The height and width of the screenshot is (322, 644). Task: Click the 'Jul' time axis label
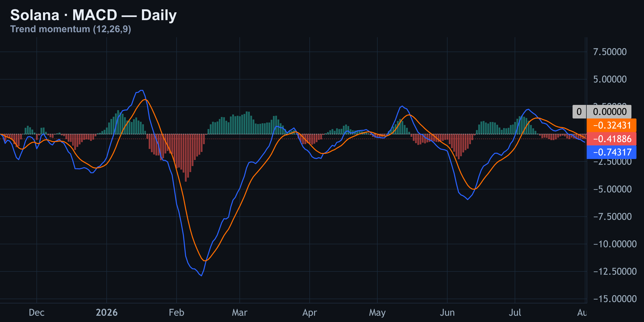[515, 312]
